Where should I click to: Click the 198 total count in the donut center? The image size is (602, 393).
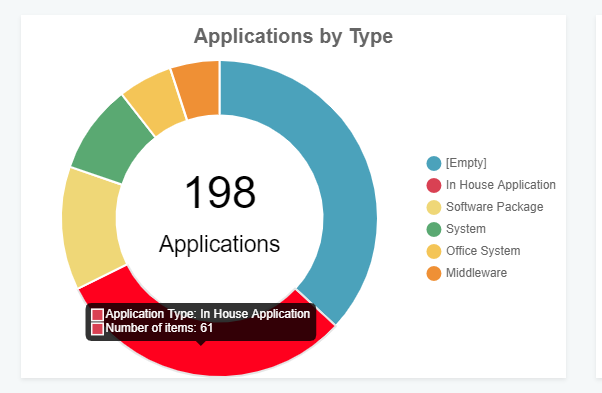(220, 192)
